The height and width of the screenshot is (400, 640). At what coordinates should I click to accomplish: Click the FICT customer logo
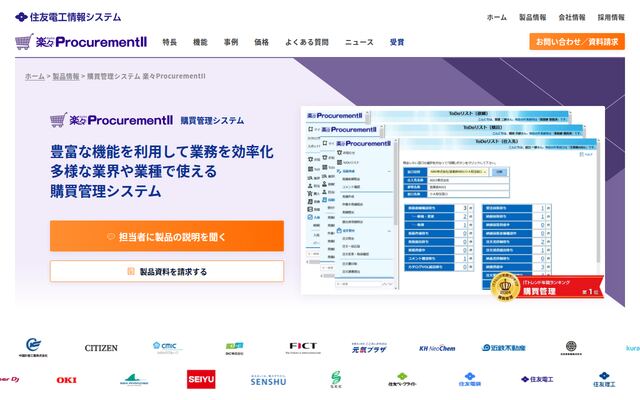coord(302,347)
